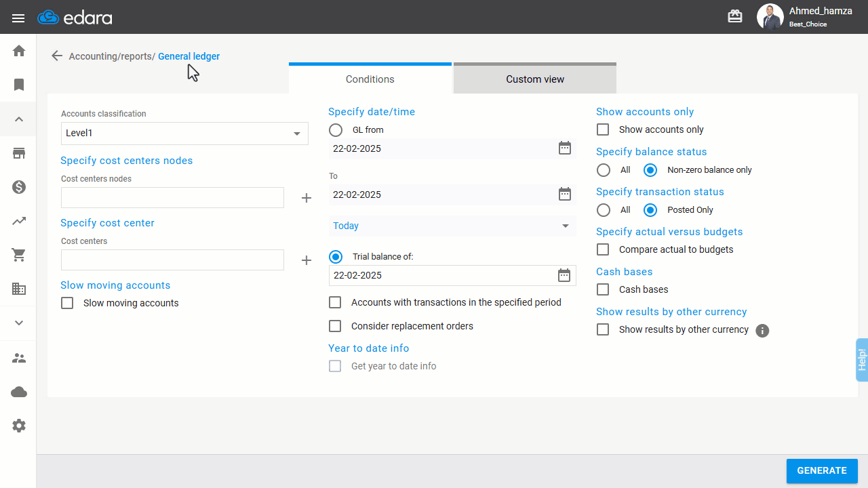
Task: Open bookmarks icon in sidebar
Action: (19, 85)
